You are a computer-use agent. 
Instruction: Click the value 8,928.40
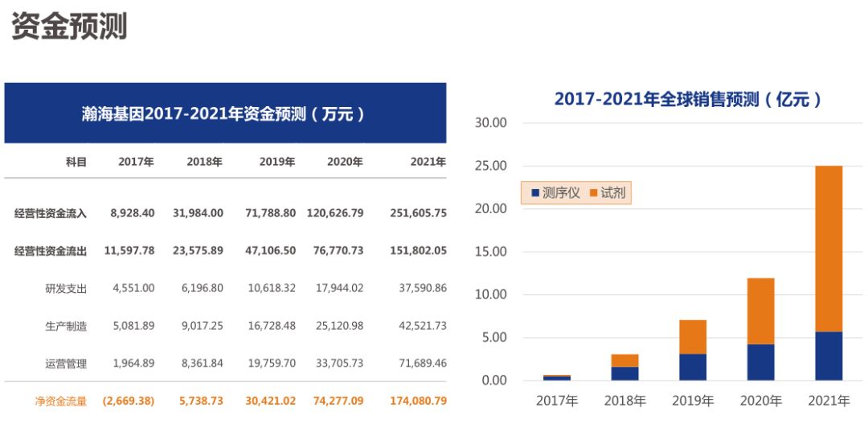[x=133, y=213]
